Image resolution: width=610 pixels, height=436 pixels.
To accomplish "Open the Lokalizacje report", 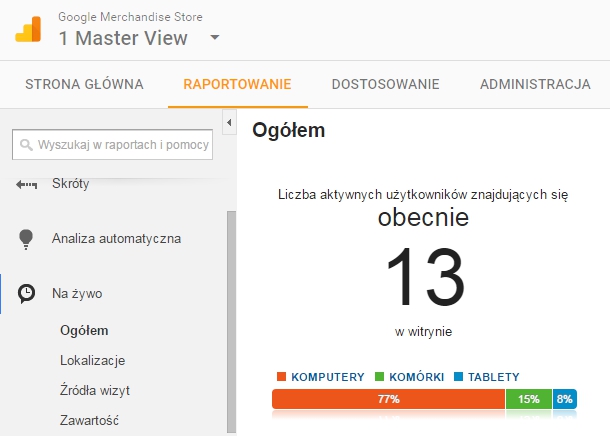I will [92, 360].
